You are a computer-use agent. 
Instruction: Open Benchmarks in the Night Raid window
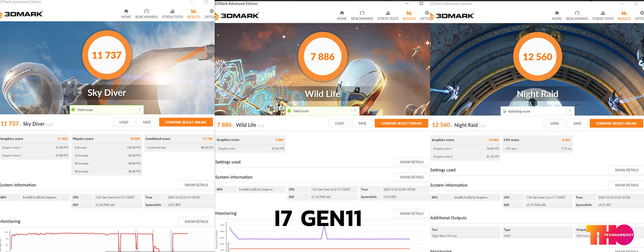click(x=577, y=15)
